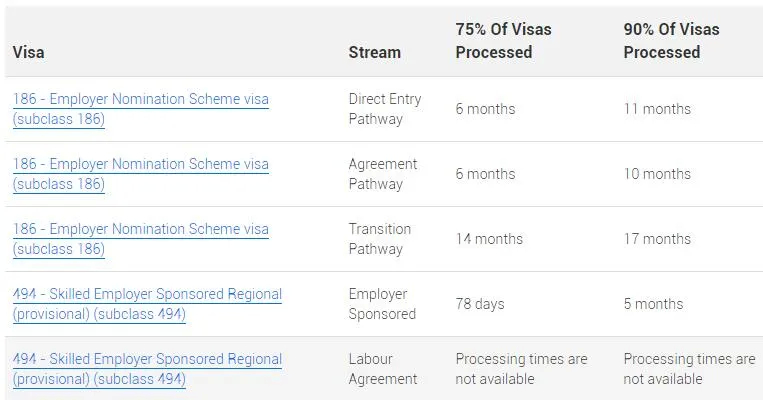
Task: Open the 186 visa link in Transition Pathway row
Action: pyautogui.click(x=141, y=239)
